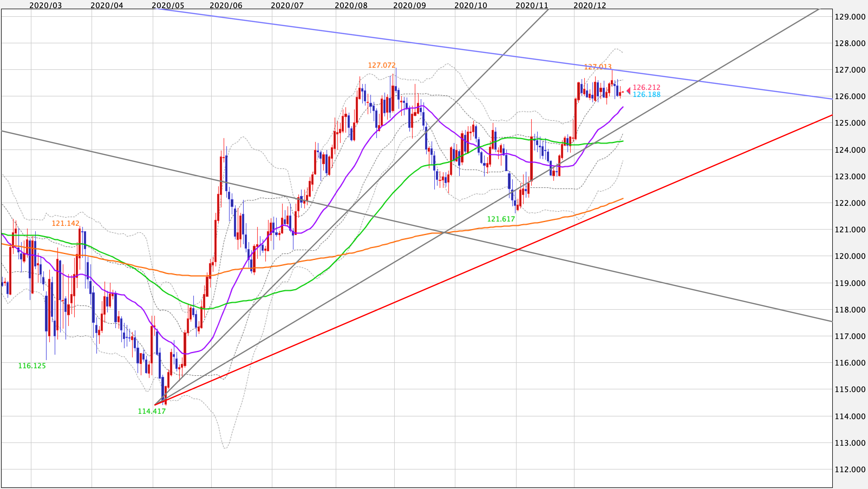Click the pink 126.212 current price

click(x=646, y=88)
